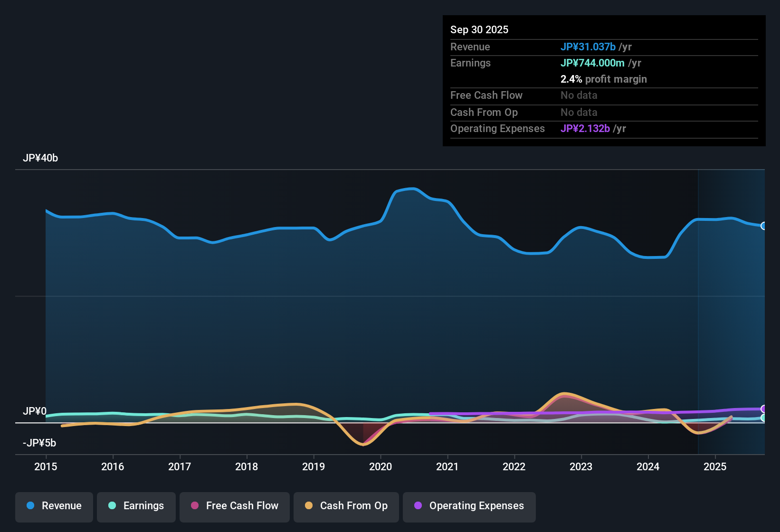The image size is (780, 532).
Task: Toggle the Earnings series visibility
Action: tap(136, 506)
